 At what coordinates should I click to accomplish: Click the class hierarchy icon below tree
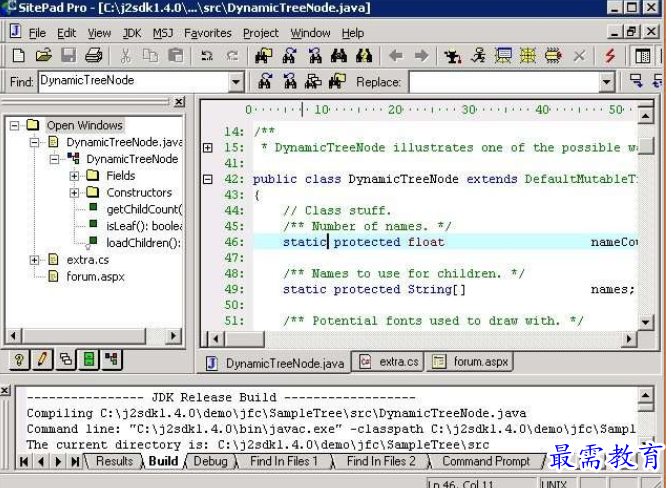click(112, 359)
